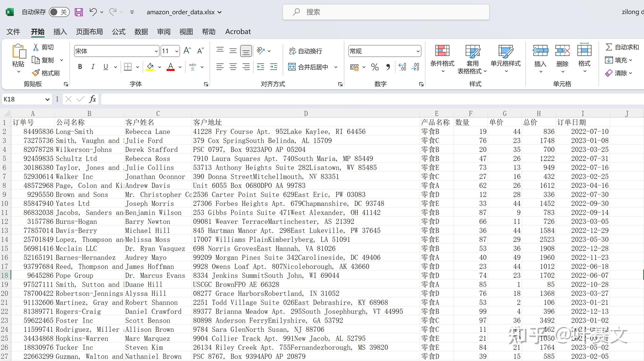Click the search box 搜索
Viewport: 644px width, 361px height.
[386, 12]
